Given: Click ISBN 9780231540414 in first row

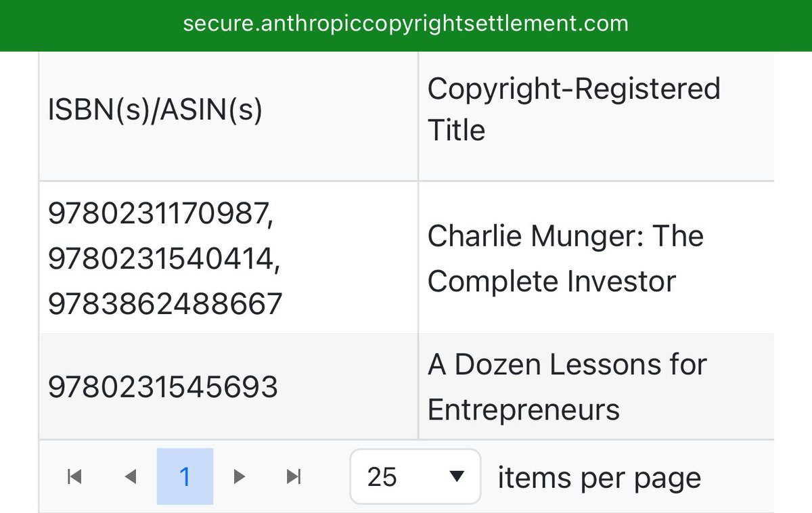Looking at the screenshot, I should point(164,260).
